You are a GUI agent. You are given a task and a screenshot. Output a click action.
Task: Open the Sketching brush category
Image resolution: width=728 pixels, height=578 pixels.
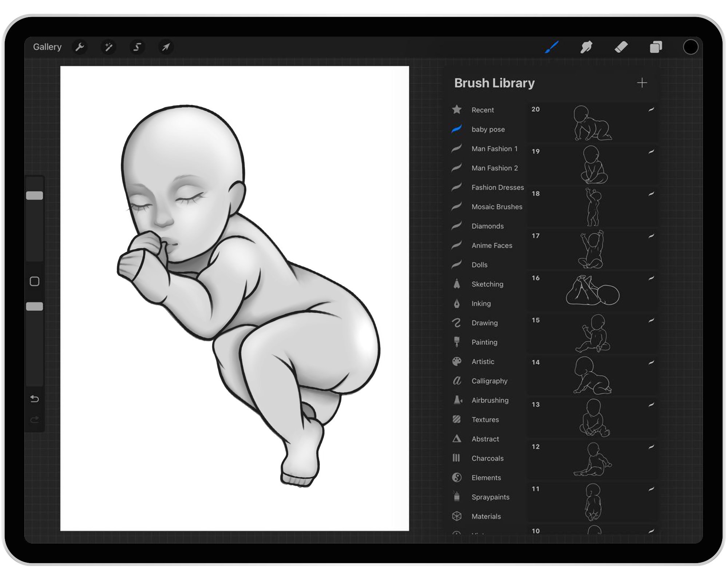(x=487, y=284)
